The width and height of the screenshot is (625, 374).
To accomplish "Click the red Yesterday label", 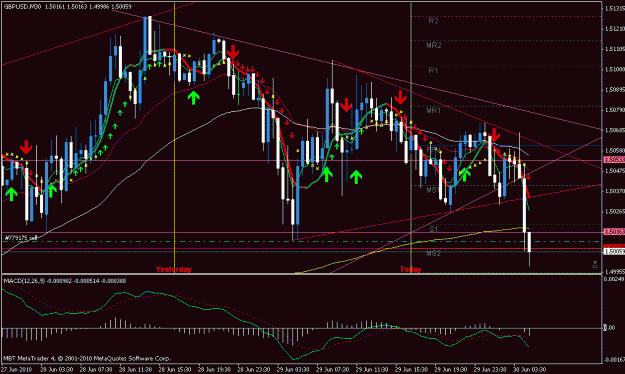I will (173, 269).
